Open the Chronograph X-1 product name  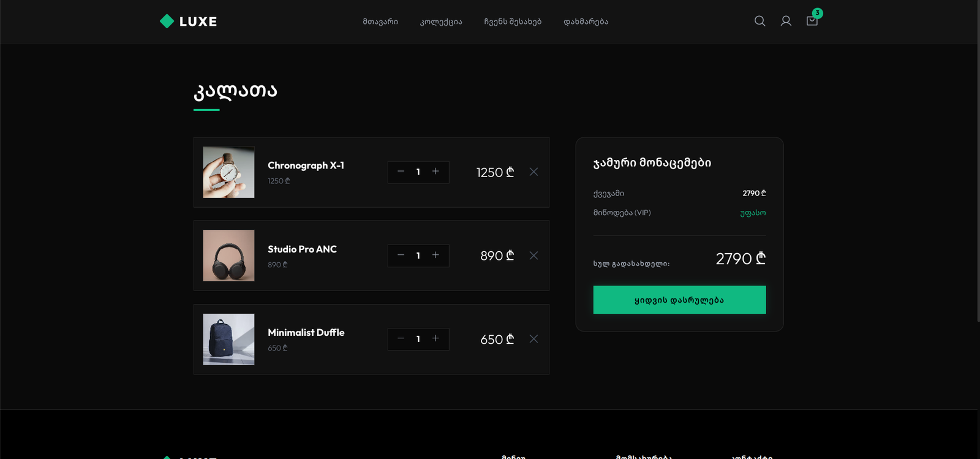(x=306, y=165)
